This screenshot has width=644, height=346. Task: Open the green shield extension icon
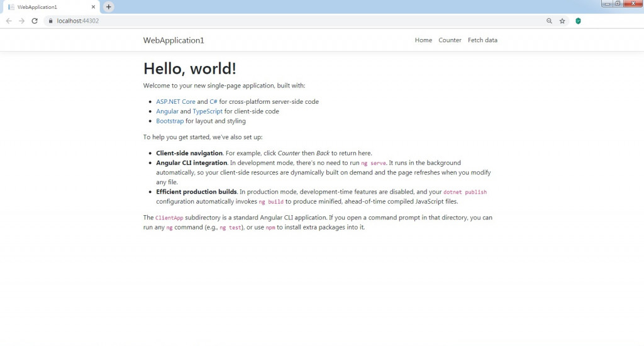pyautogui.click(x=578, y=21)
